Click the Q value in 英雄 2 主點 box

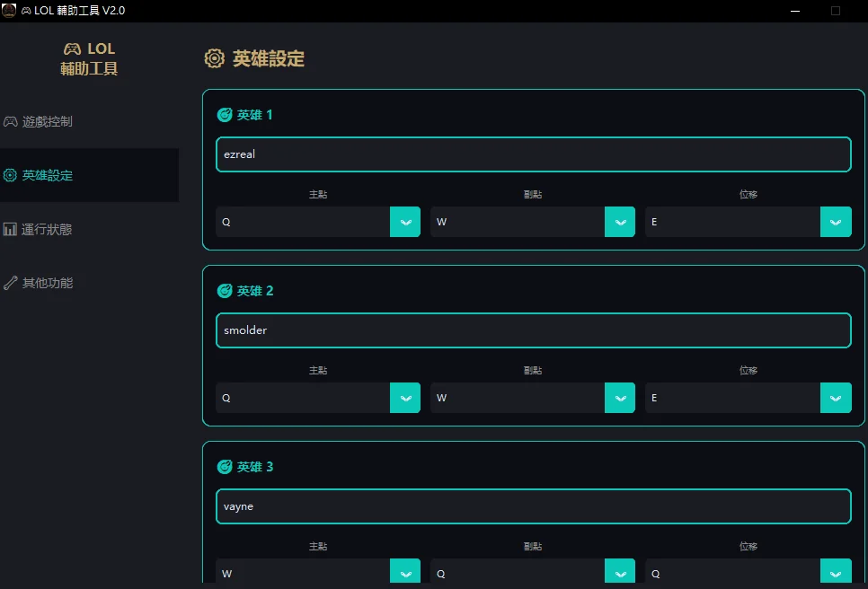226,398
